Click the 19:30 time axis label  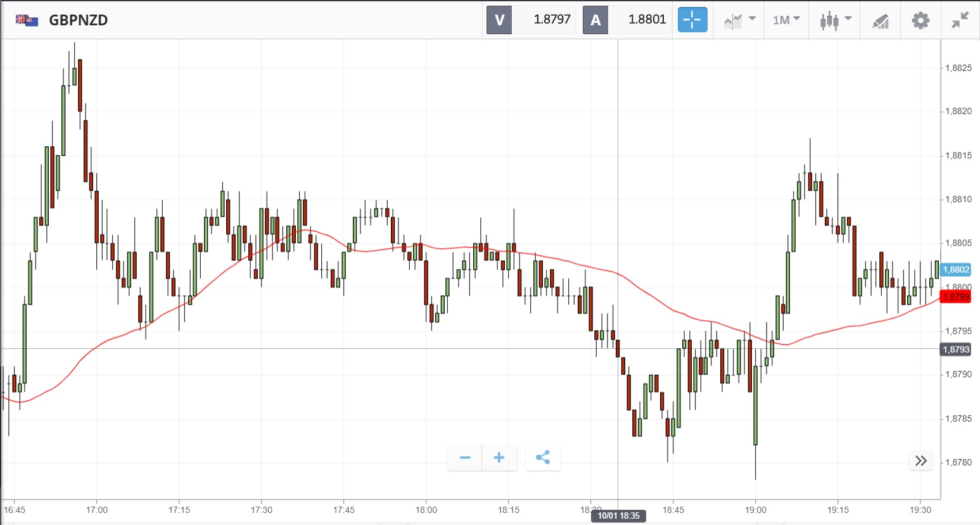(920, 510)
